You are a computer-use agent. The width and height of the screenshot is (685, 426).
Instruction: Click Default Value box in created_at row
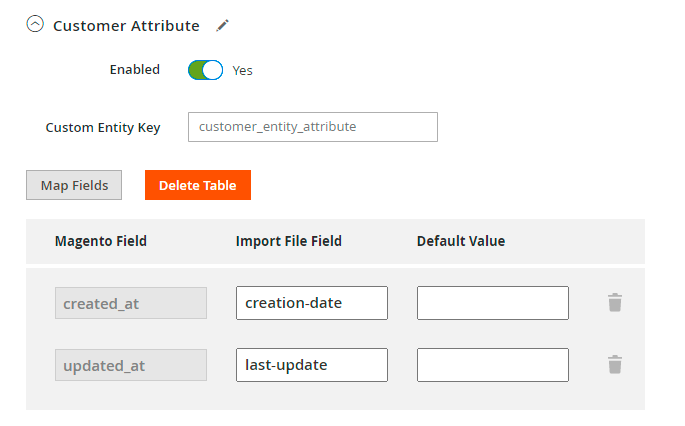click(x=493, y=303)
